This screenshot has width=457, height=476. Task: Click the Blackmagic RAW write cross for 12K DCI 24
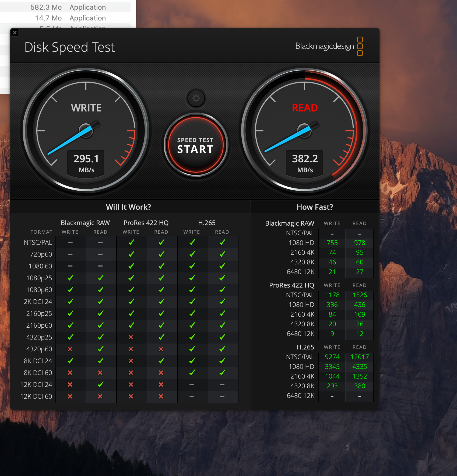(70, 384)
